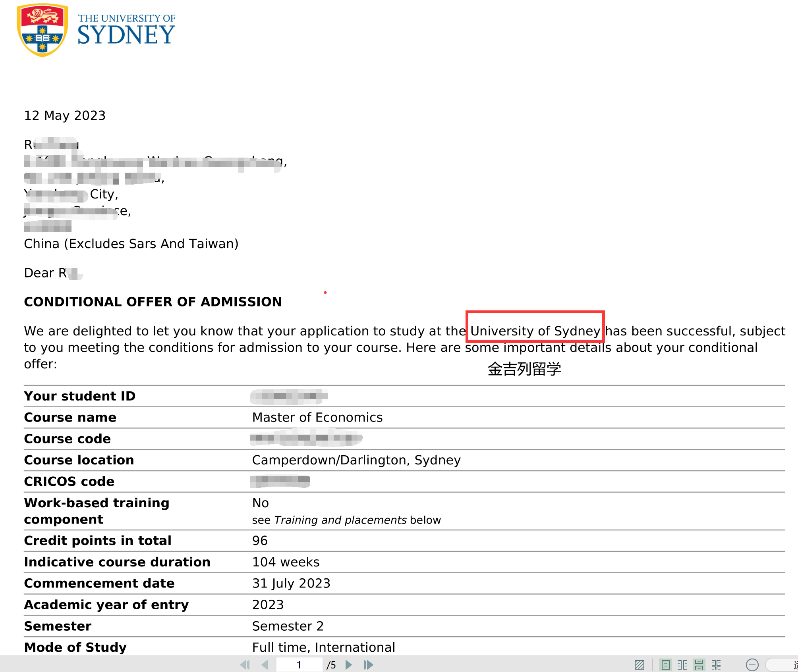The width and height of the screenshot is (798, 672).
Task: Click the 金吉列留学 watermark text
Action: (524, 369)
